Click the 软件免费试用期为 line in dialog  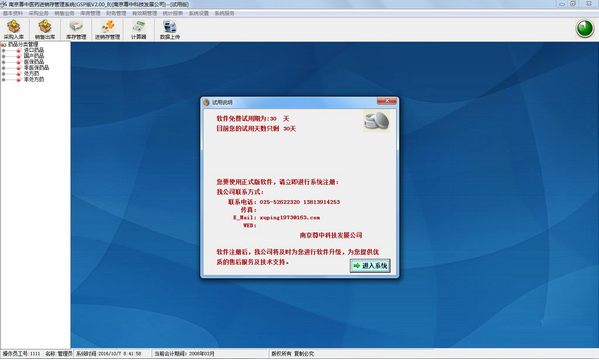pyautogui.click(x=253, y=118)
